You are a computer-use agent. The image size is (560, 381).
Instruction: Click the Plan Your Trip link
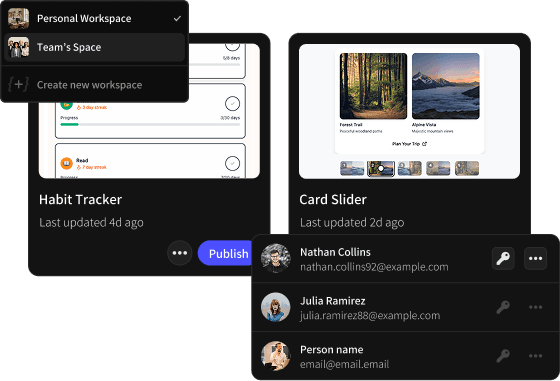click(x=409, y=144)
